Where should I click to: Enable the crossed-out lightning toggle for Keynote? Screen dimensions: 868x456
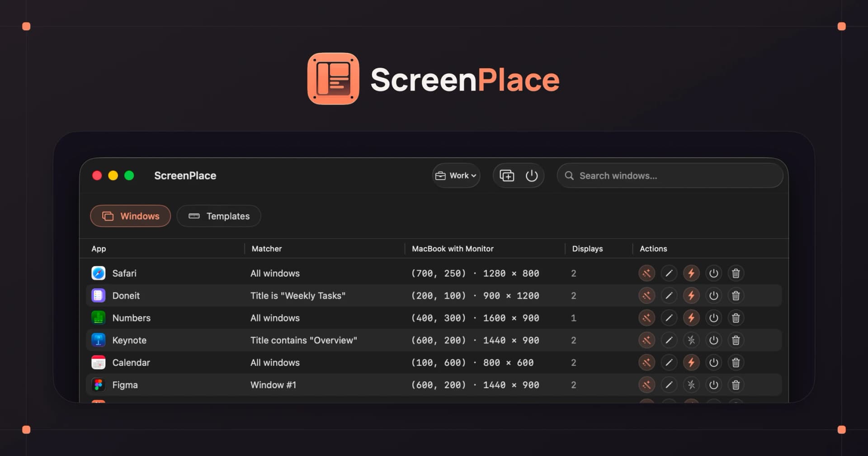pyautogui.click(x=691, y=340)
